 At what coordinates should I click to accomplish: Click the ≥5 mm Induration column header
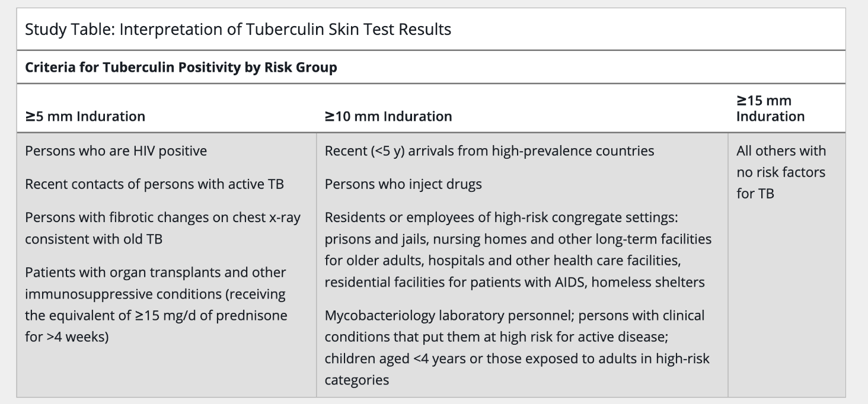[x=85, y=117]
